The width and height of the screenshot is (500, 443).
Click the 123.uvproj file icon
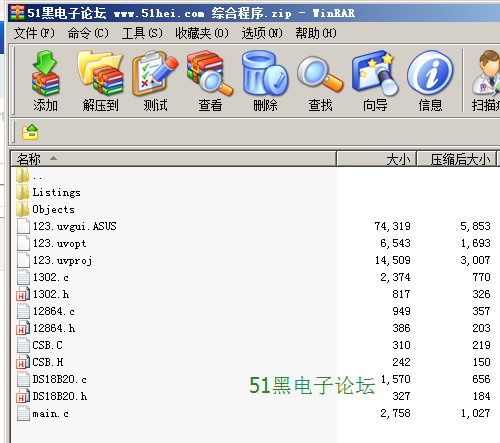[x=23, y=260]
